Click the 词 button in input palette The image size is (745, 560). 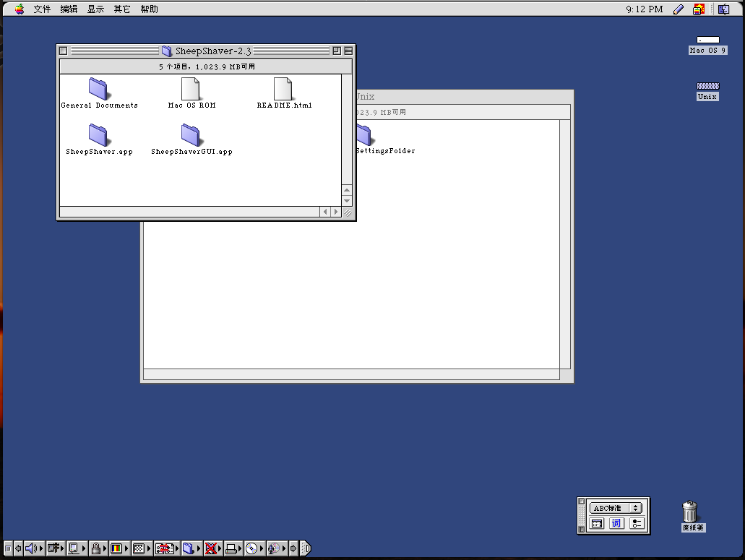(x=616, y=523)
